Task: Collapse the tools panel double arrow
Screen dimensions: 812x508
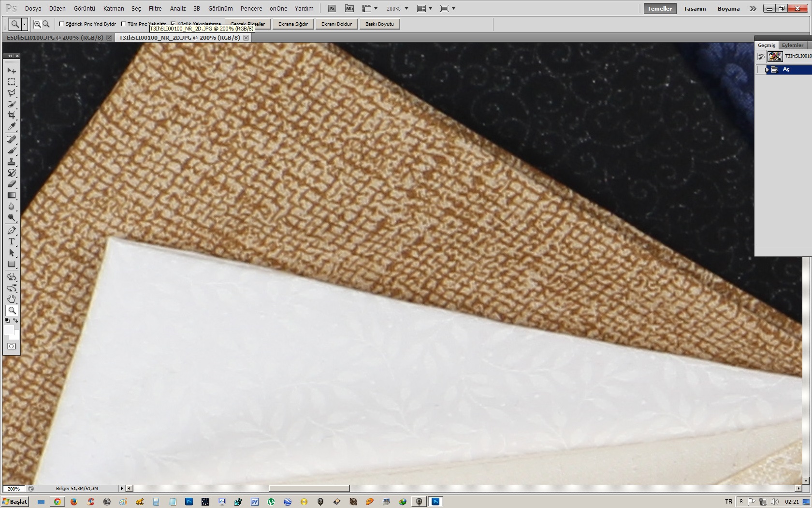Action: point(10,56)
